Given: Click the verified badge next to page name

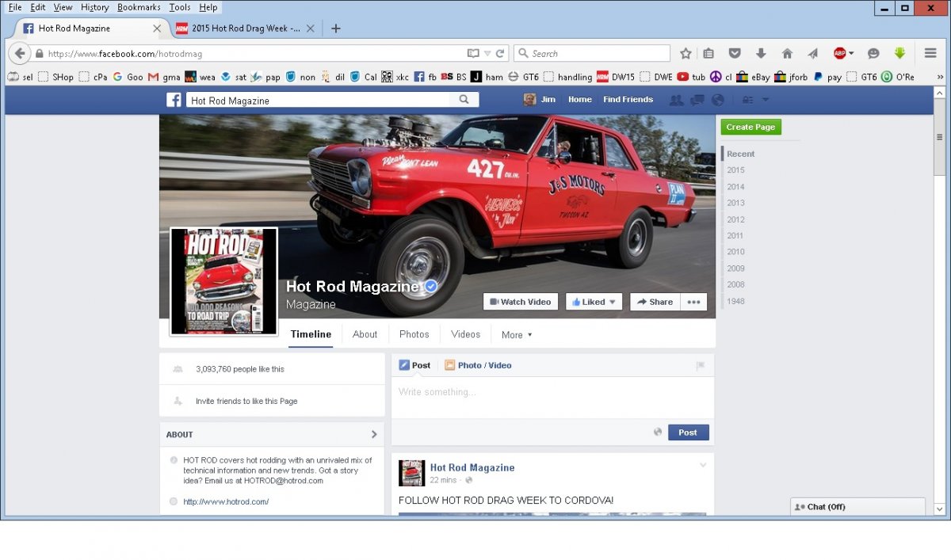Looking at the screenshot, I should [x=431, y=287].
